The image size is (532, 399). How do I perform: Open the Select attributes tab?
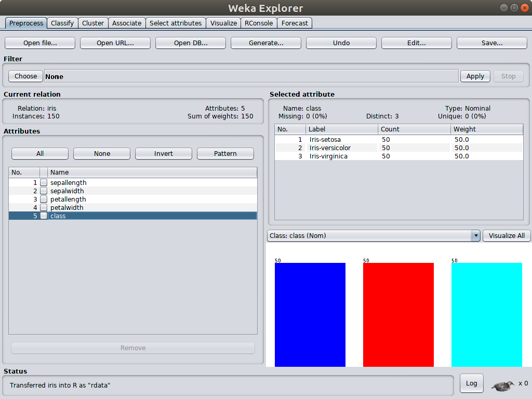(x=176, y=23)
